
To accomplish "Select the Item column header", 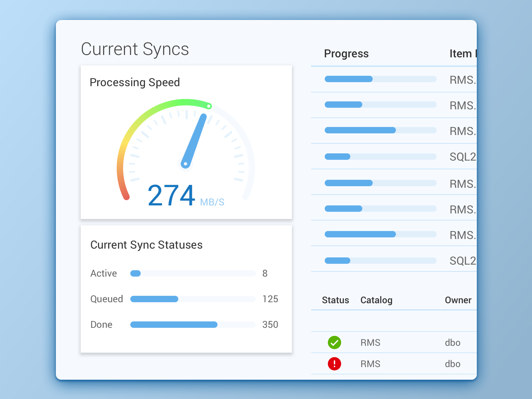I will tap(463, 54).
